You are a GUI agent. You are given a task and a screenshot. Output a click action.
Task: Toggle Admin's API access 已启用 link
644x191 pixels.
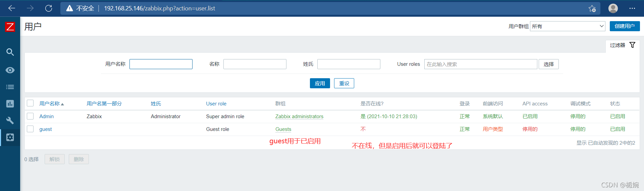click(x=530, y=116)
